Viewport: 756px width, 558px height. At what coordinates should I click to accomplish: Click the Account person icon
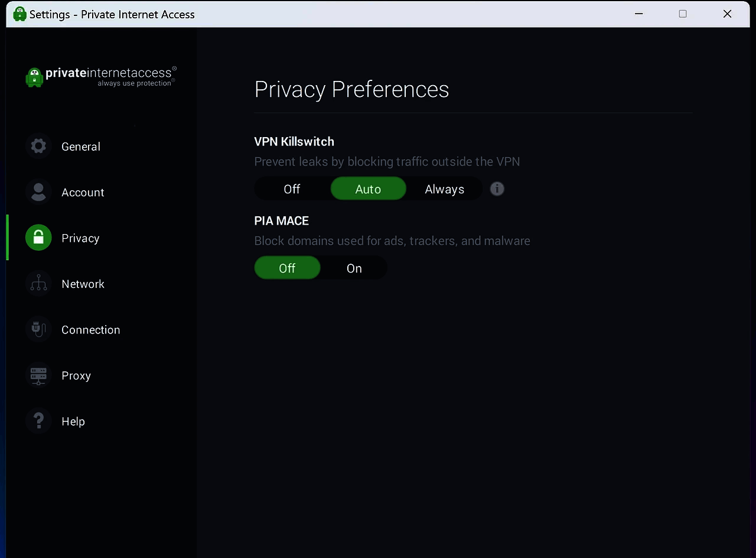[x=38, y=192]
